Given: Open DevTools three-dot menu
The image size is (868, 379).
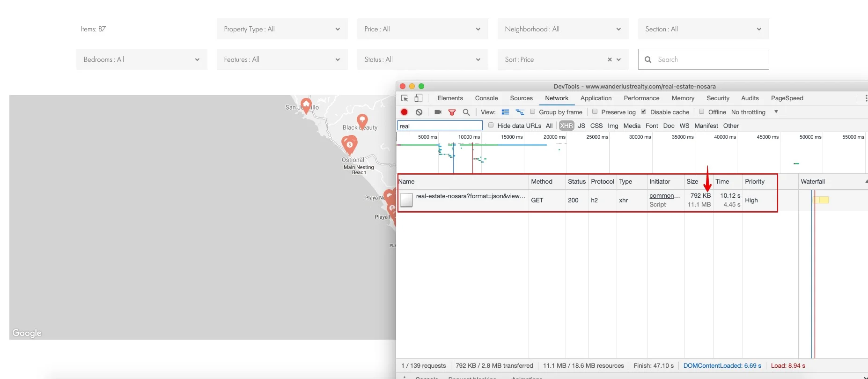Looking at the screenshot, I should tap(866, 98).
